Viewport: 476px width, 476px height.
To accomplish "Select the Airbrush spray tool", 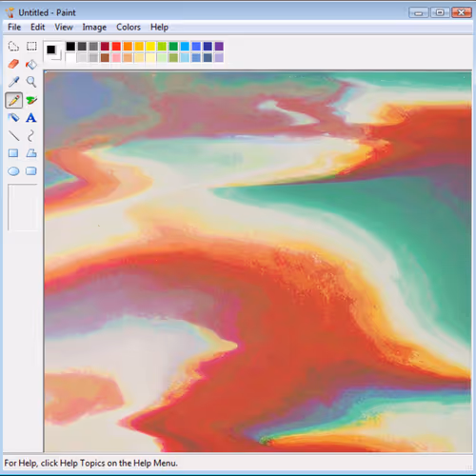I will pos(13,118).
